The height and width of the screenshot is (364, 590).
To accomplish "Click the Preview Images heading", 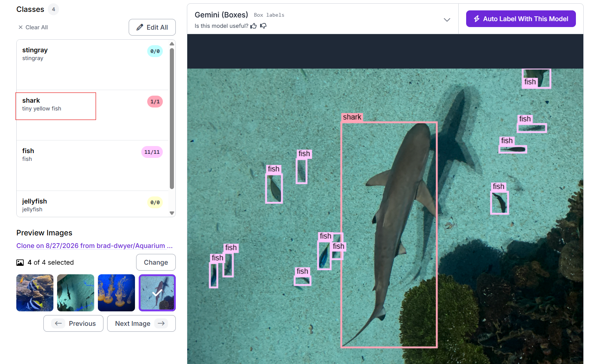I will pyautogui.click(x=44, y=233).
